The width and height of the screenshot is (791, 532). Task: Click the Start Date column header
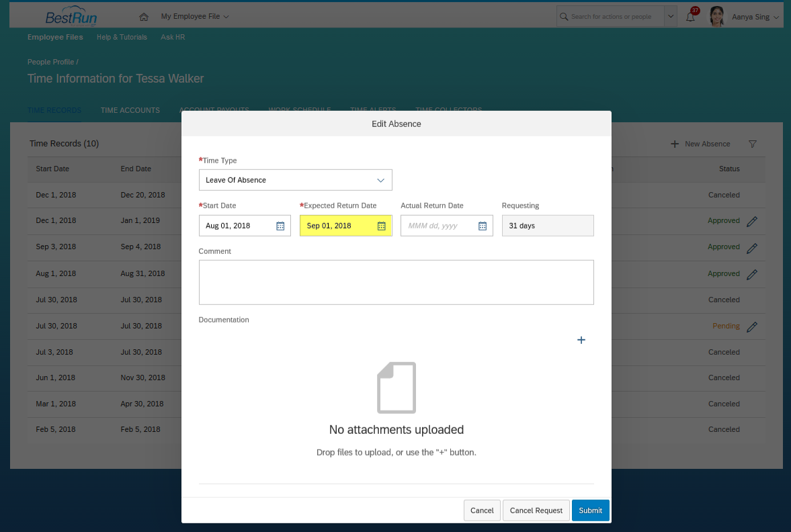click(52, 169)
